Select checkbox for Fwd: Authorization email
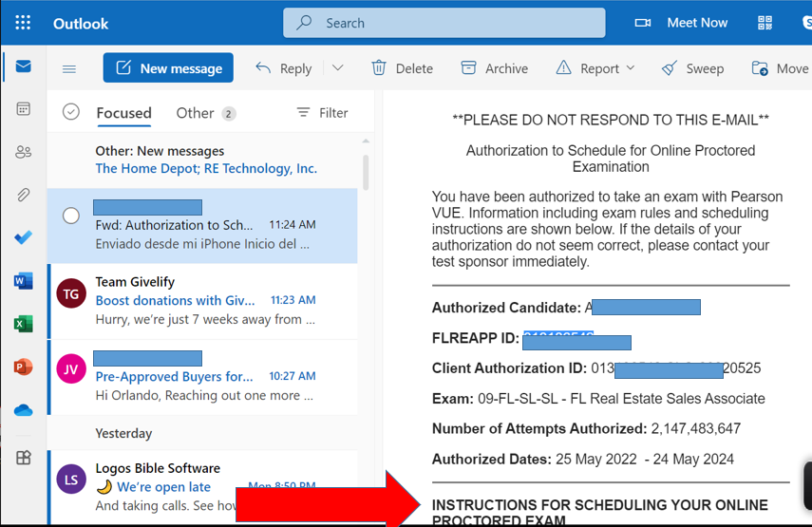 (x=71, y=216)
